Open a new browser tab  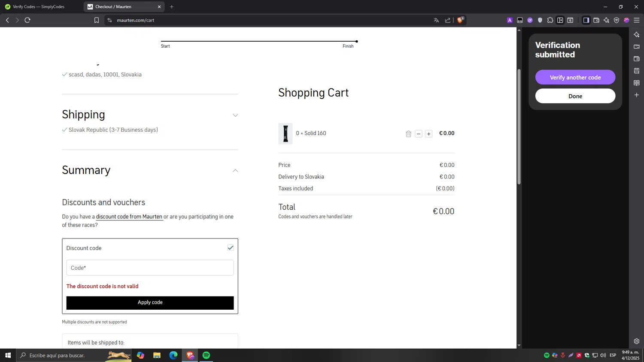pos(172,7)
